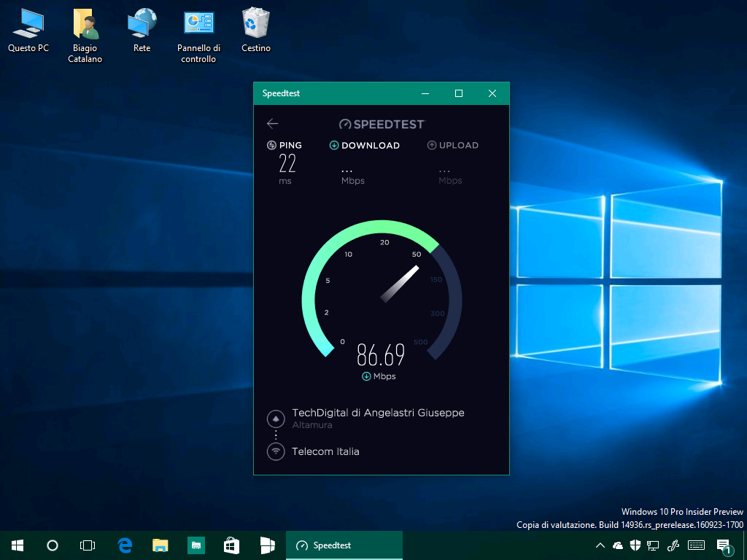Screen dimensions: 747x560
Task: Open OneDrive cloud tray icon
Action: coord(617,545)
